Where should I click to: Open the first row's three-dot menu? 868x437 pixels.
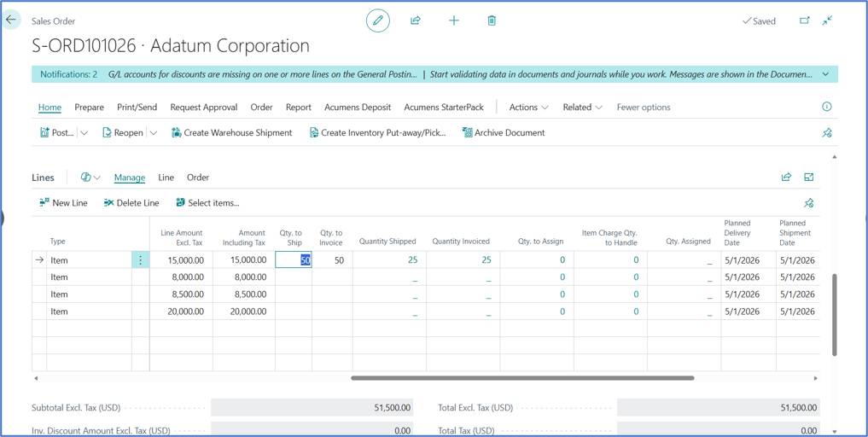(141, 259)
